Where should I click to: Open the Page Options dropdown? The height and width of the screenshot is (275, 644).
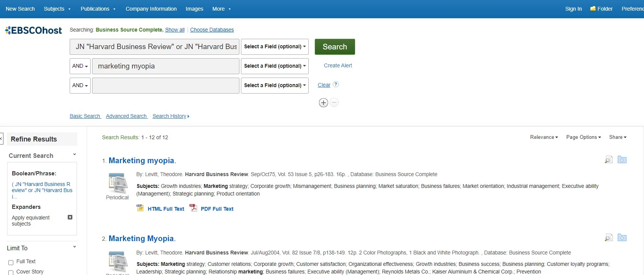(x=583, y=137)
